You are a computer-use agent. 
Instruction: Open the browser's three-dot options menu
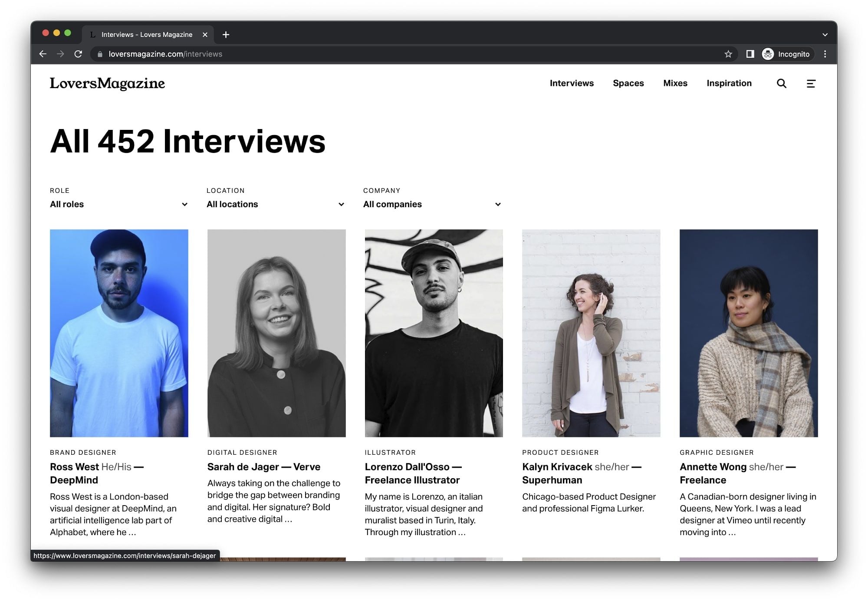[x=825, y=54]
